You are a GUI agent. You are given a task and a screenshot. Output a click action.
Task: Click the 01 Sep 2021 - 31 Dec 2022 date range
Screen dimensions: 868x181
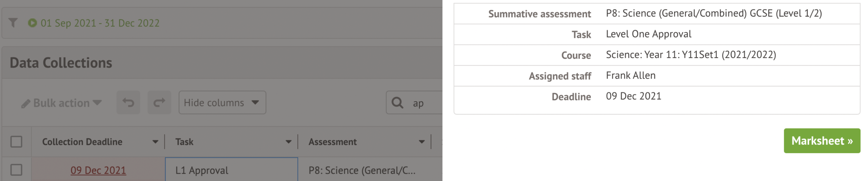point(100,23)
